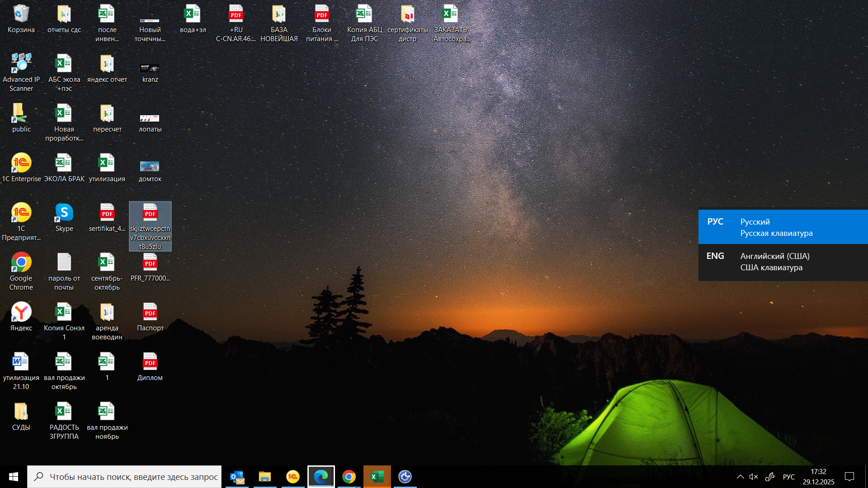The width and height of the screenshot is (868, 488).
Task: Toggle the muted volume tray icon
Action: pyautogui.click(x=753, y=477)
